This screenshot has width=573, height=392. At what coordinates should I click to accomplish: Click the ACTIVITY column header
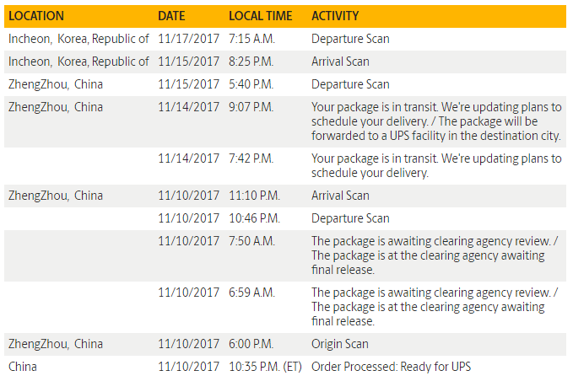click(335, 16)
